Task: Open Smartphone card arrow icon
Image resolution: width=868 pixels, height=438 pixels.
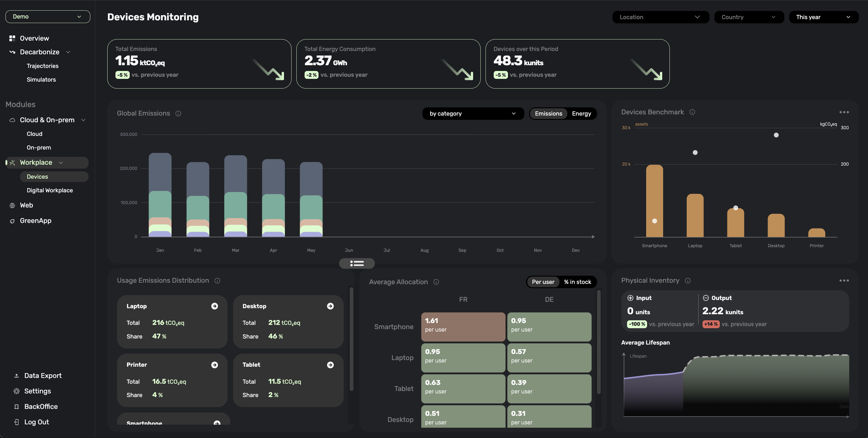Action: (x=217, y=423)
